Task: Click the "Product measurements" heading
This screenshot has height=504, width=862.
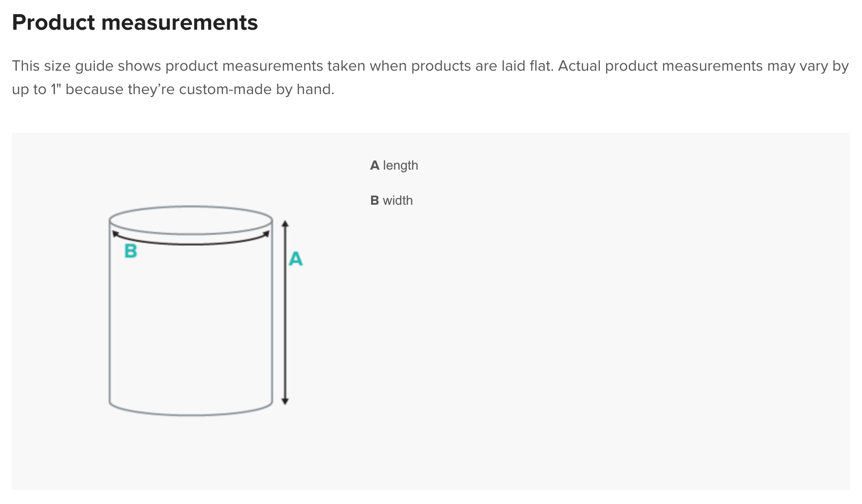Action: (x=135, y=23)
